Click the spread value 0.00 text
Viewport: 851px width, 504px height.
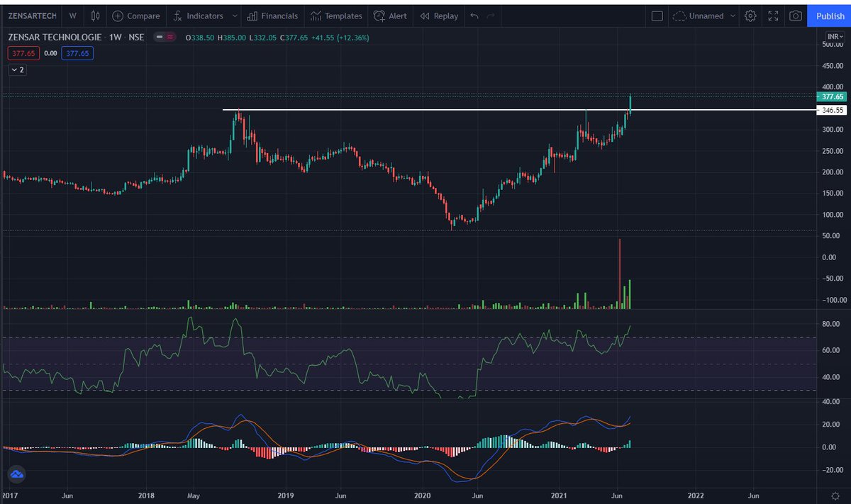point(50,52)
